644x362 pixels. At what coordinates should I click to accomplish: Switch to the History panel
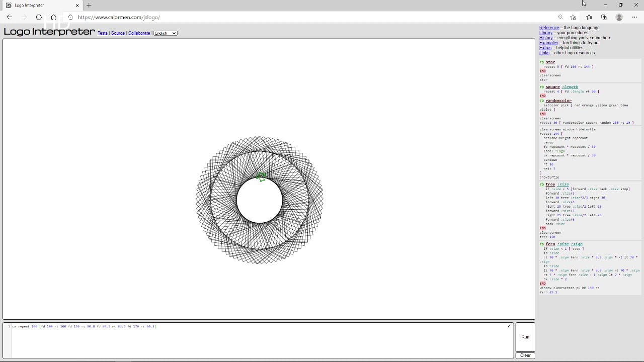[x=546, y=38]
